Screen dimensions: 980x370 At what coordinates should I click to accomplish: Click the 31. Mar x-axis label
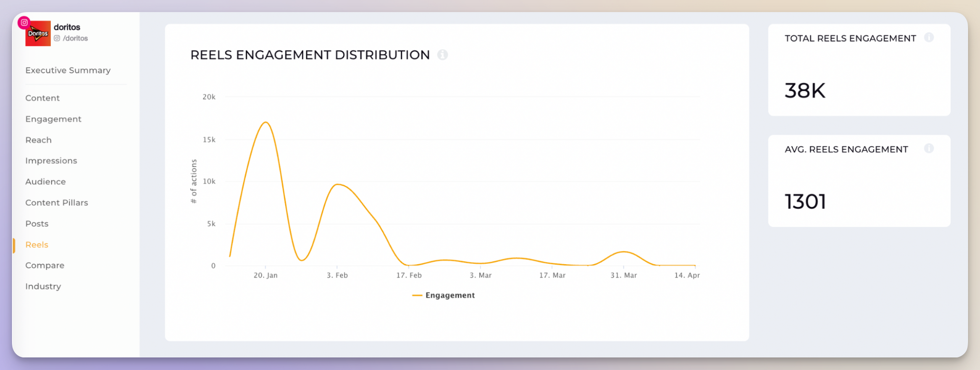[624, 275]
